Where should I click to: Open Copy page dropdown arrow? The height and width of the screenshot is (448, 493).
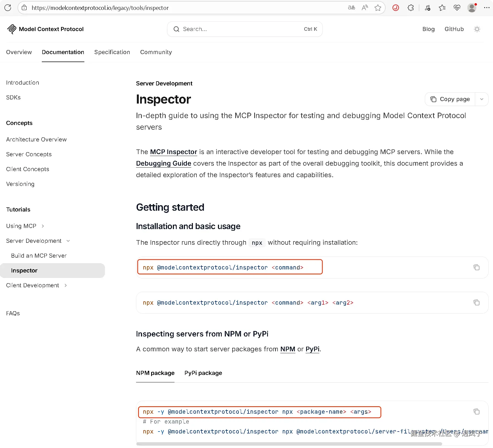(x=481, y=99)
